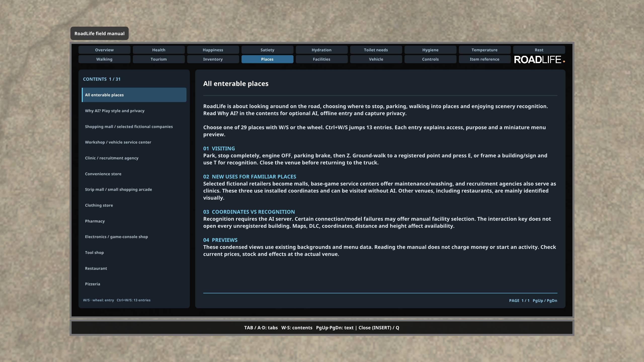Click the active Places tab
644x362 pixels.
(x=267, y=59)
